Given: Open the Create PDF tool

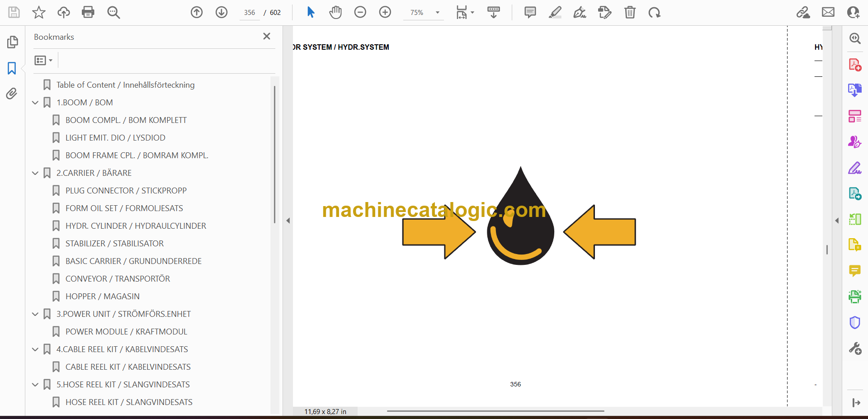Looking at the screenshot, I should tap(855, 65).
